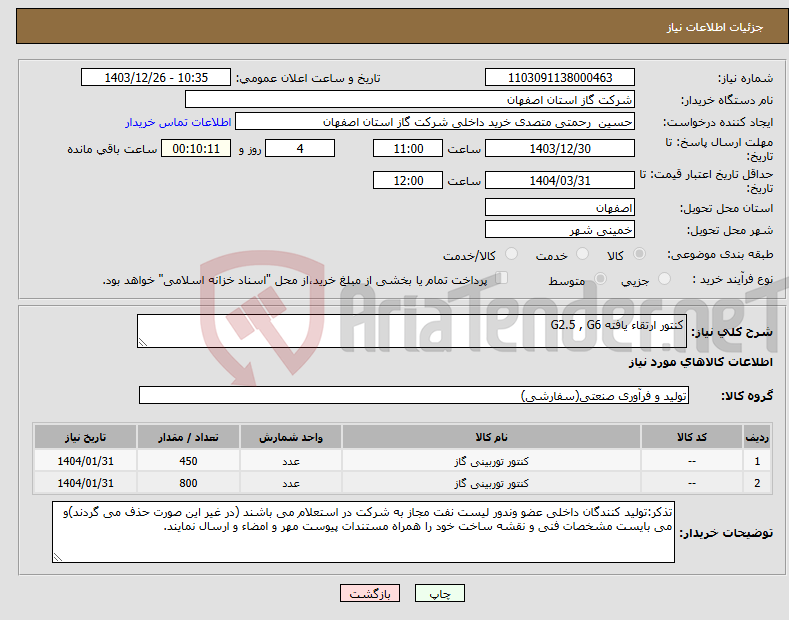
Task: Select the کالا/خدمت radio button
Action: point(511,254)
